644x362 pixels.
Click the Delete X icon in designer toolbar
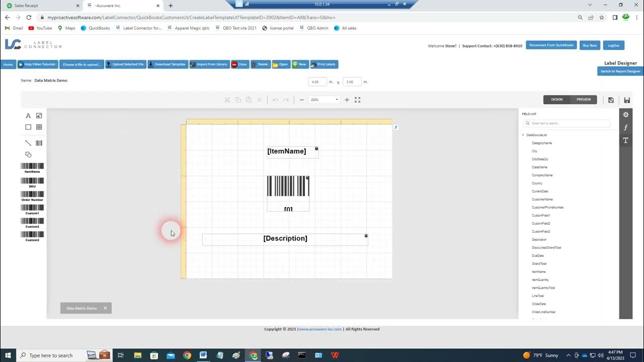click(260, 100)
